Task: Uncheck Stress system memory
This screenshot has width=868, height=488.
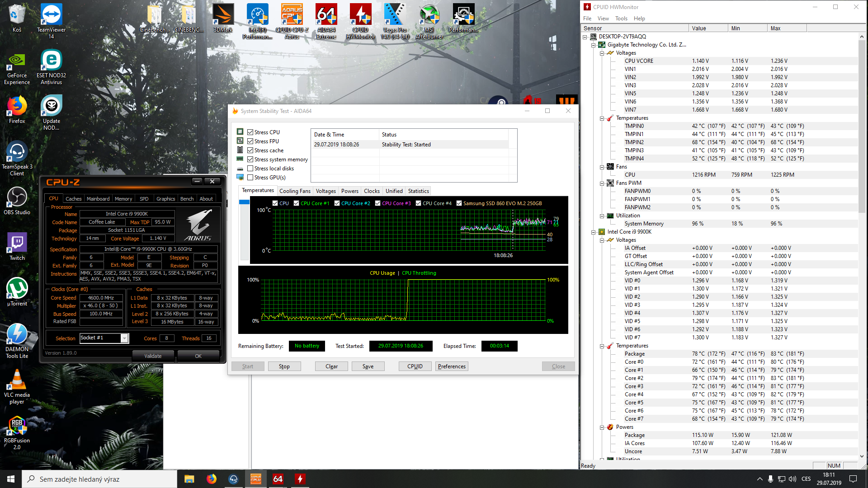Action: click(x=250, y=160)
